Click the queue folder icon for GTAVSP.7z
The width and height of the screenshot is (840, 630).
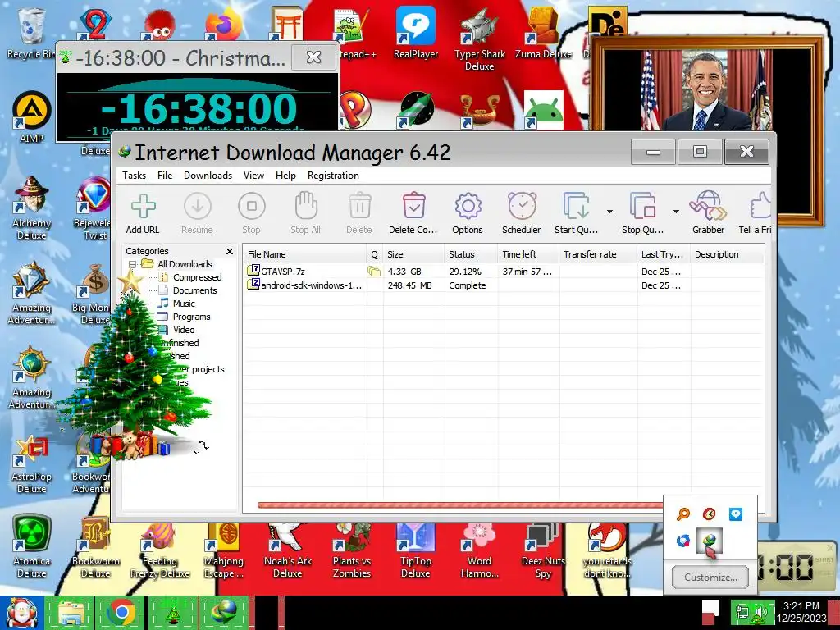374,272
